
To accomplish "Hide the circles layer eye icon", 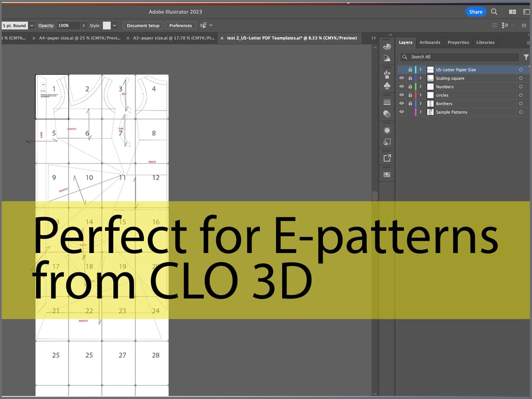I will pos(402,95).
